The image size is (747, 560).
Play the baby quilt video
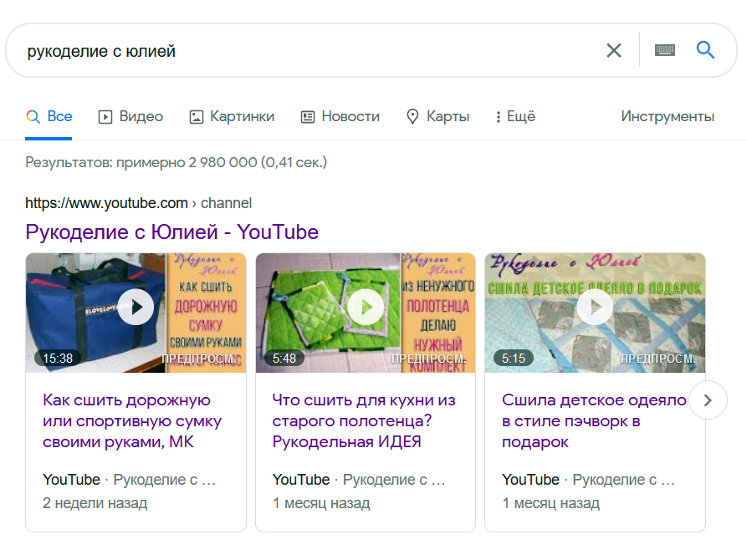595,307
